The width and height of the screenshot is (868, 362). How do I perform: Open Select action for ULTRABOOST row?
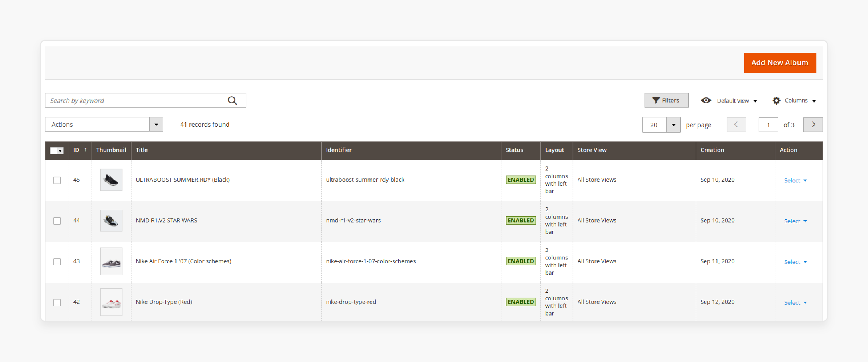coord(795,181)
